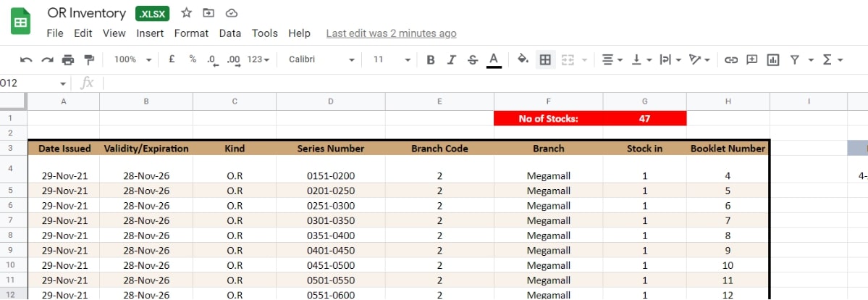Insert a chart
The image size is (868, 300).
(x=773, y=59)
